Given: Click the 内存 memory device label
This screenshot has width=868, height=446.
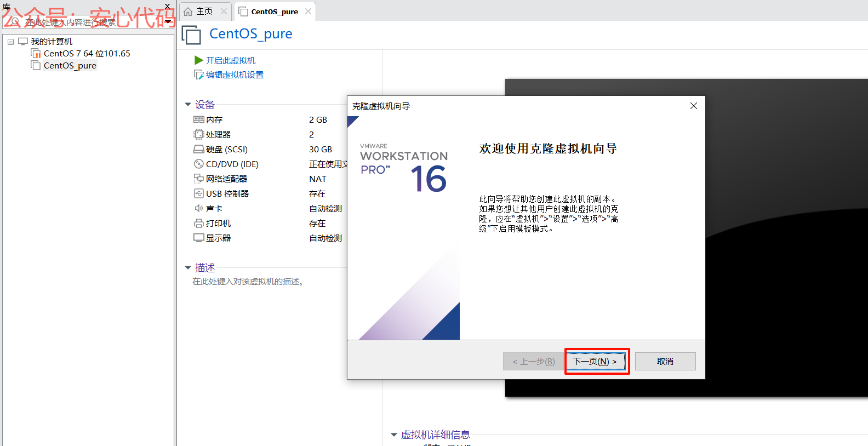Looking at the screenshot, I should pyautogui.click(x=214, y=119).
